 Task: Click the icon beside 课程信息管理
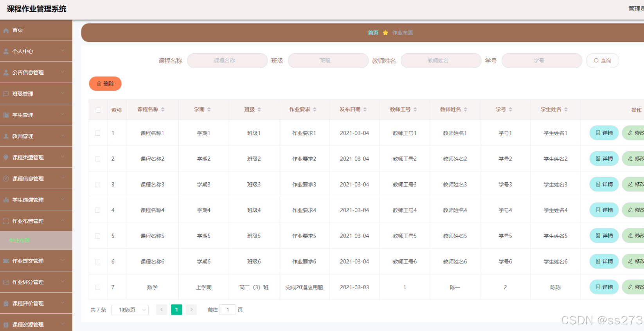click(6, 179)
